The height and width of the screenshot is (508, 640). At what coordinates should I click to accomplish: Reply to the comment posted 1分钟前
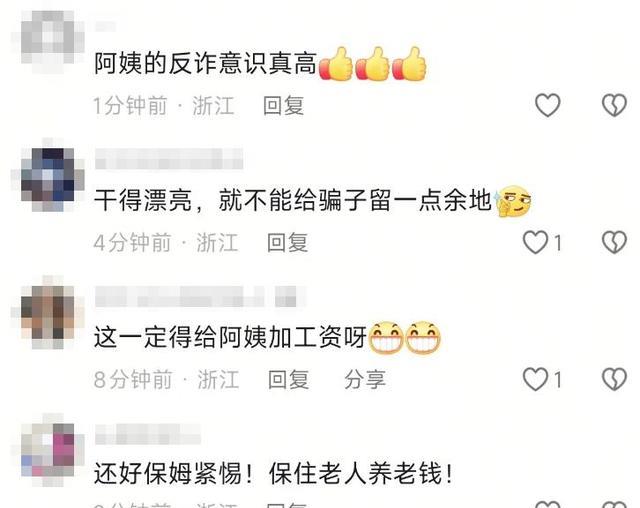[x=283, y=106]
